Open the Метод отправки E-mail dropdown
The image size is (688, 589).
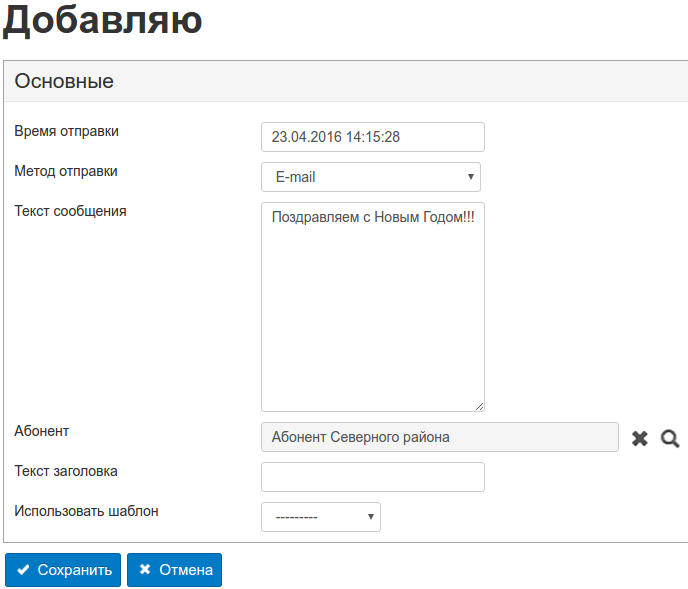pyautogui.click(x=371, y=177)
